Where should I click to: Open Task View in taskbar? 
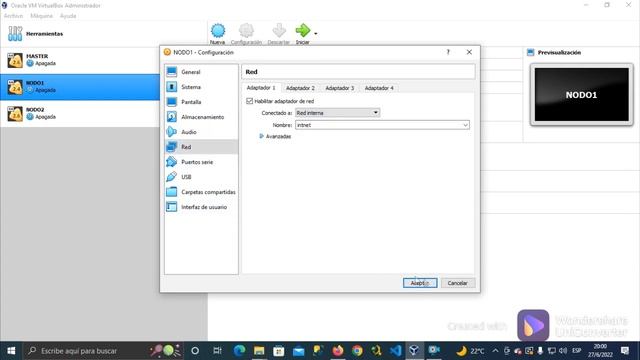(218, 351)
